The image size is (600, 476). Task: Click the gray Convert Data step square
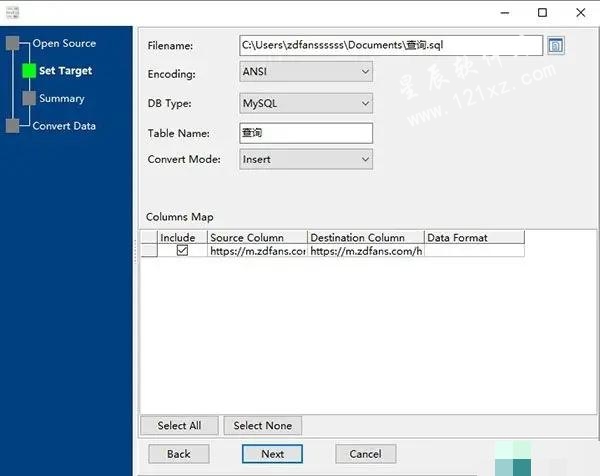(13, 126)
